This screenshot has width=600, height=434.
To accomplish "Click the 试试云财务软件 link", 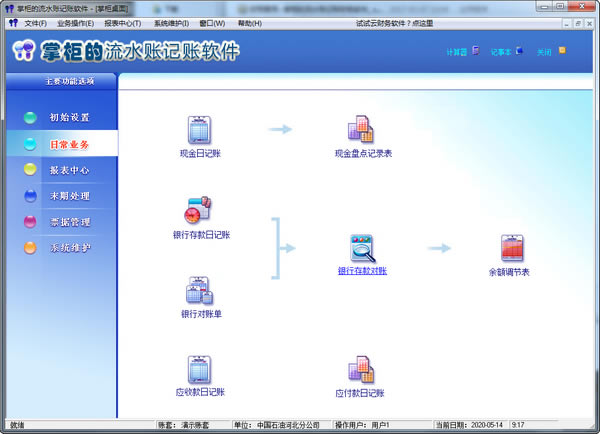I will (394, 23).
